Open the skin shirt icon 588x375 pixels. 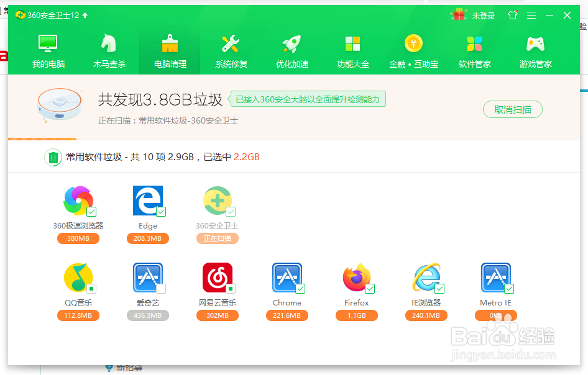(513, 15)
